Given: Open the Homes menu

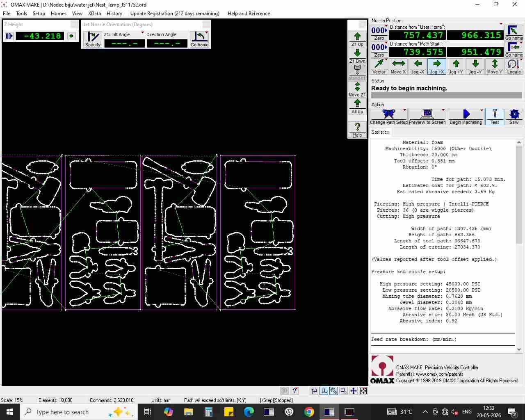Looking at the screenshot, I should point(59,14).
